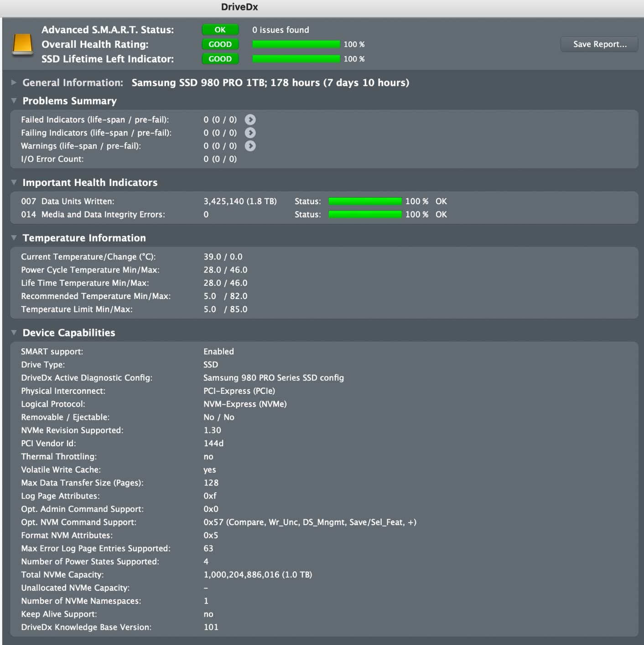Open Failing Indicators details arrow
Screen dimensions: 644x645
pos(250,133)
